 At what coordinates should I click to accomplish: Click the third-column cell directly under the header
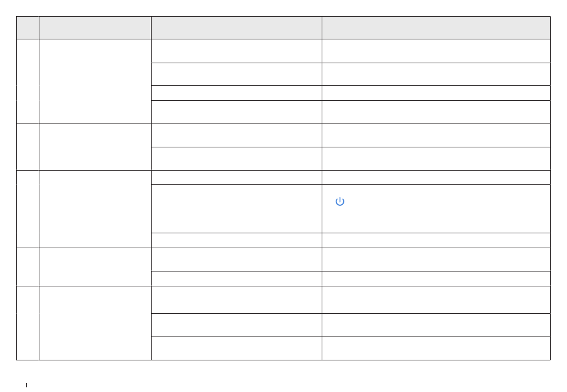click(x=236, y=51)
